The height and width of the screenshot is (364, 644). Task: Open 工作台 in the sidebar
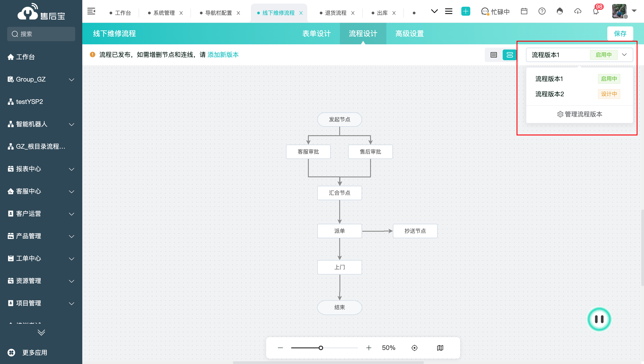coord(41,57)
